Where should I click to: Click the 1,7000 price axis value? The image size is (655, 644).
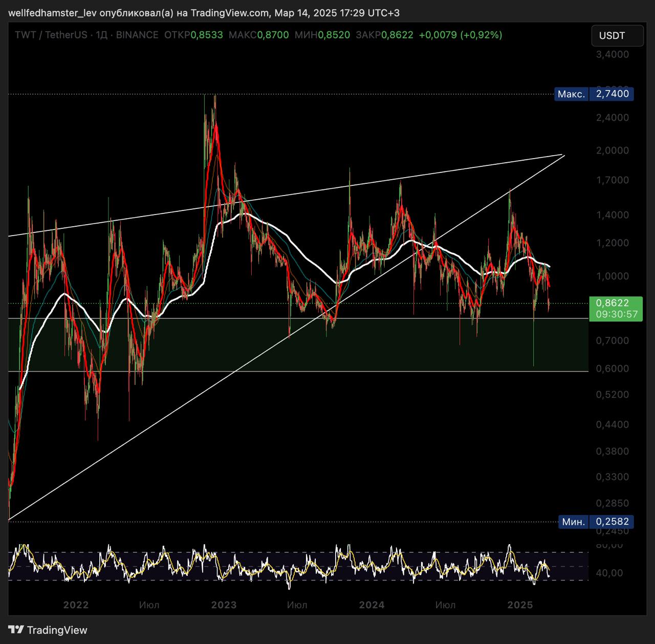pos(613,180)
